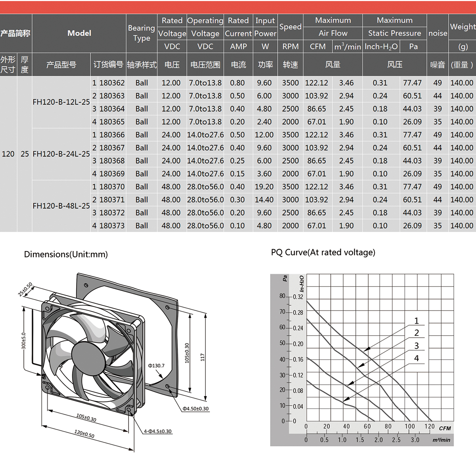Click the 电压范围 header cell
Viewport: 476px width, 476px height.
tap(205, 65)
